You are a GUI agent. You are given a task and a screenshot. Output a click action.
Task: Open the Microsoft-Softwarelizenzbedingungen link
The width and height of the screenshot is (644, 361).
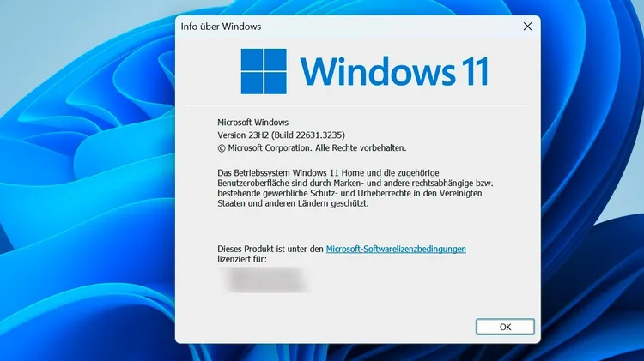(396, 249)
